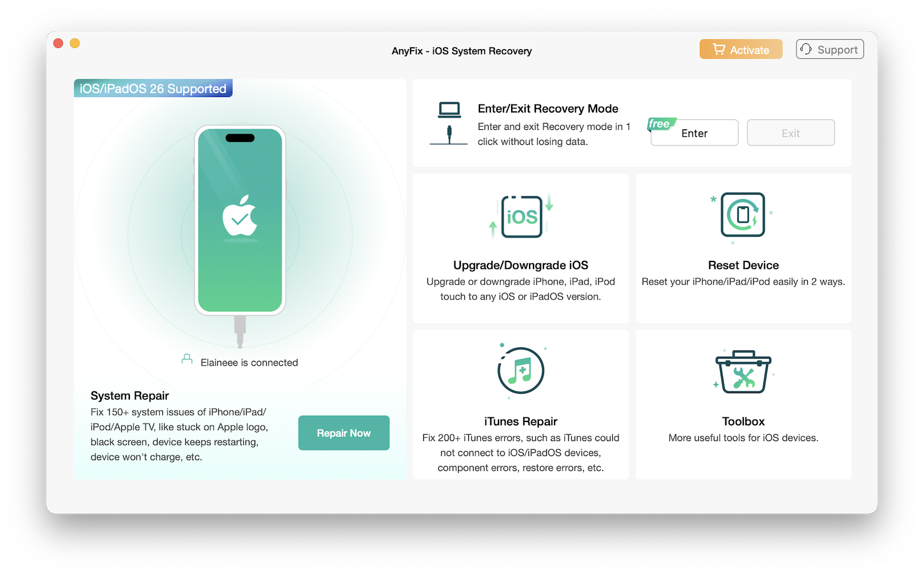Image resolution: width=924 pixels, height=575 pixels.
Task: Start system repair with Repair Now
Action: [x=344, y=433]
